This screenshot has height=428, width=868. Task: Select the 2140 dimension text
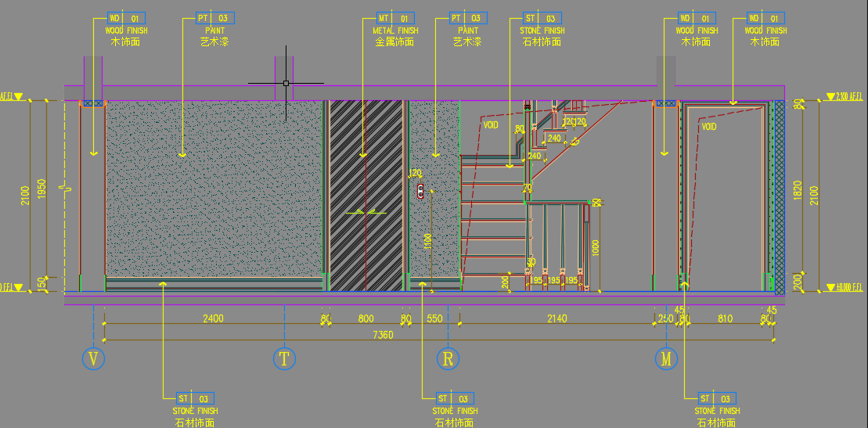click(557, 318)
